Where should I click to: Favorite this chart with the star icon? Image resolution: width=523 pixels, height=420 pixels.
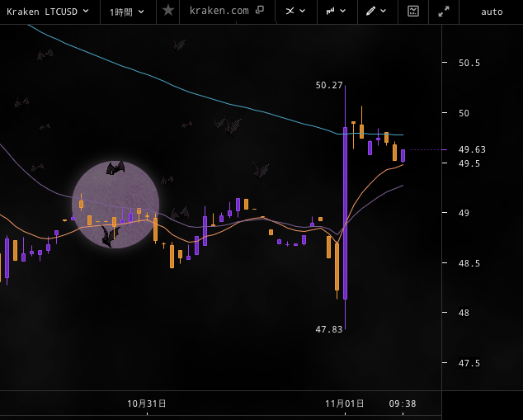tap(168, 11)
